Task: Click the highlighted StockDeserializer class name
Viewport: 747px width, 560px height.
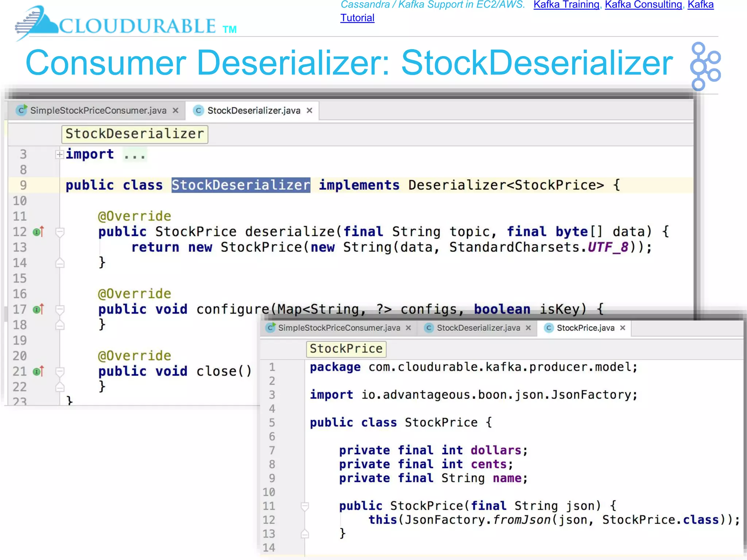Action: coord(241,185)
